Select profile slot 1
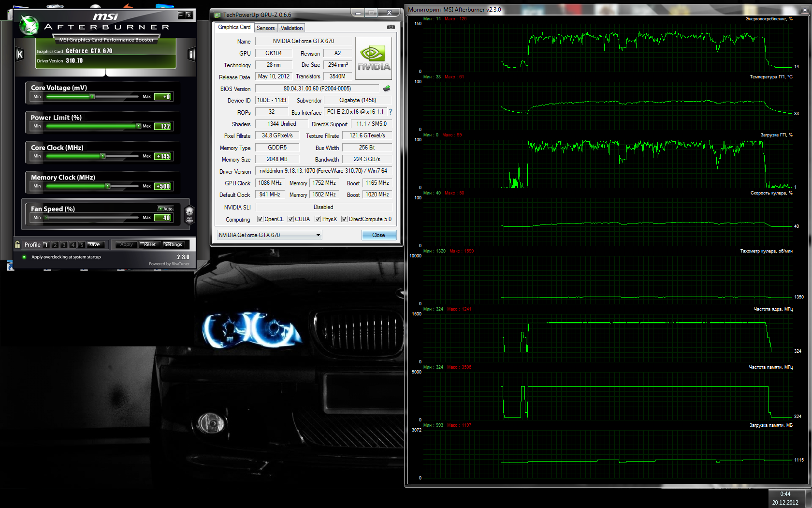The height and width of the screenshot is (508, 812). click(46, 245)
